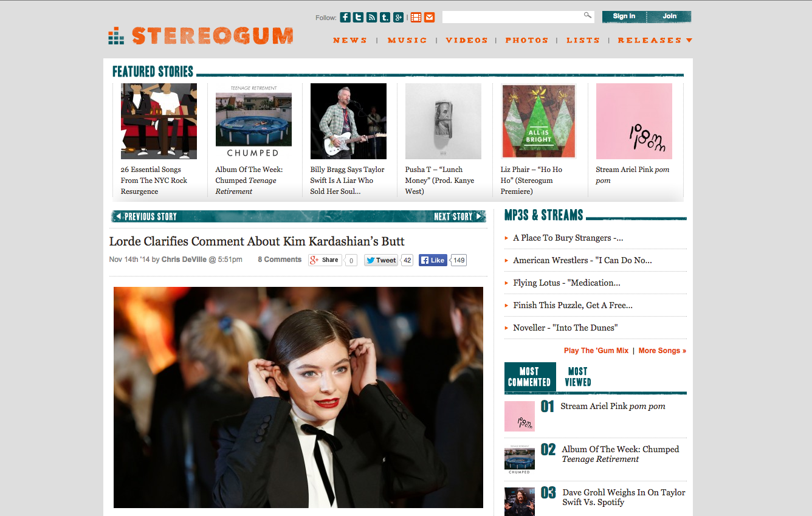Open the Chumped Teenage Retirement cover thumbnail
This screenshot has width=812, height=516.
click(x=253, y=121)
